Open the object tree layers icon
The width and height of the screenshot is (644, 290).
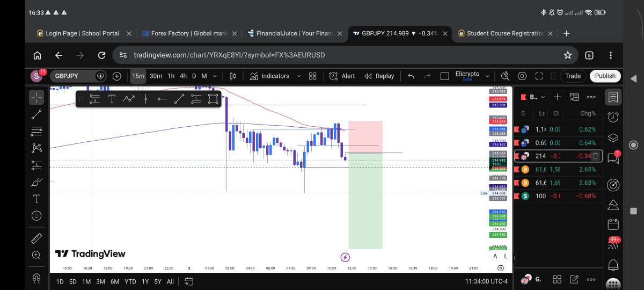coord(613,136)
